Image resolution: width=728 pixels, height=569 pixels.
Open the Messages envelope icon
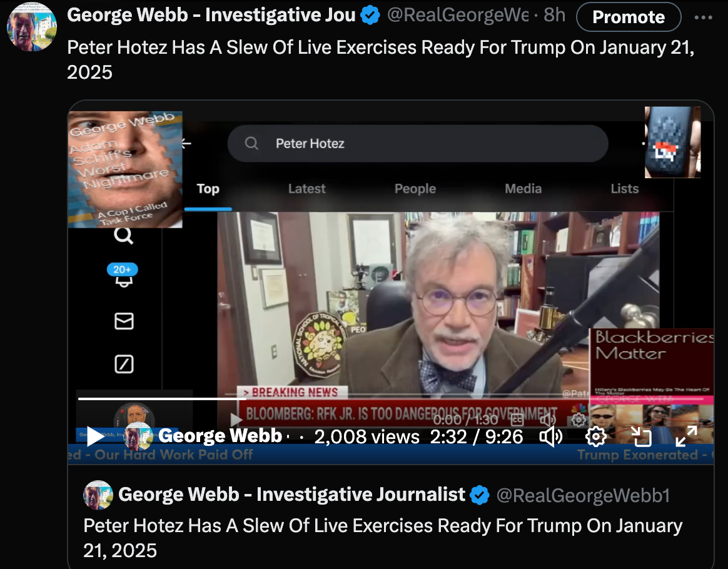124,321
